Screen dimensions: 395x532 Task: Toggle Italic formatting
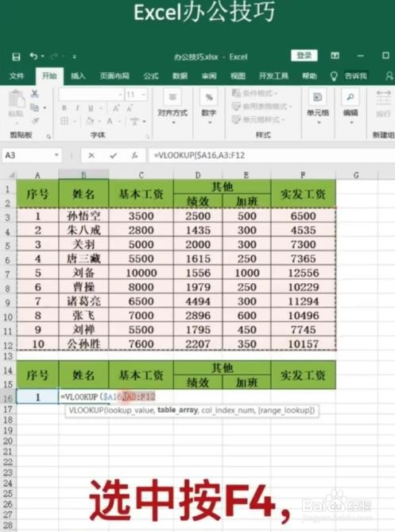click(77, 108)
